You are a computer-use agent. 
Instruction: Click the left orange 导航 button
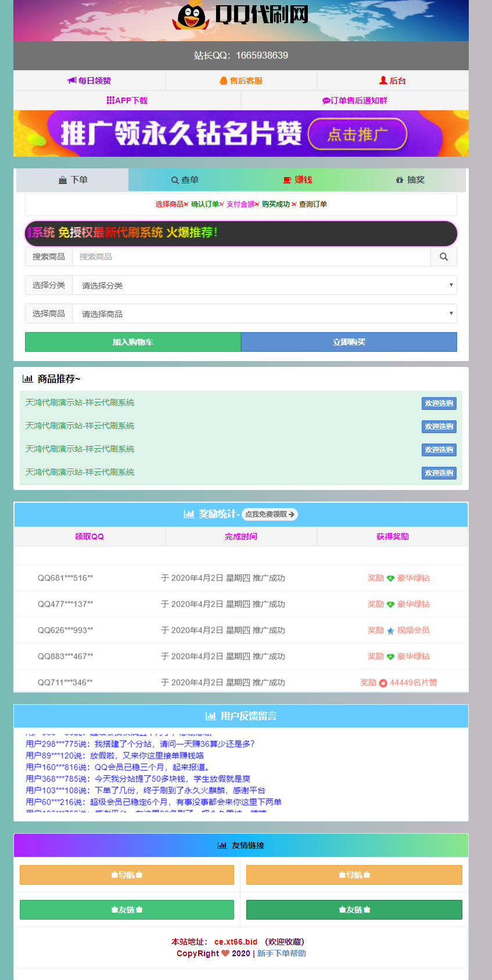click(x=127, y=875)
